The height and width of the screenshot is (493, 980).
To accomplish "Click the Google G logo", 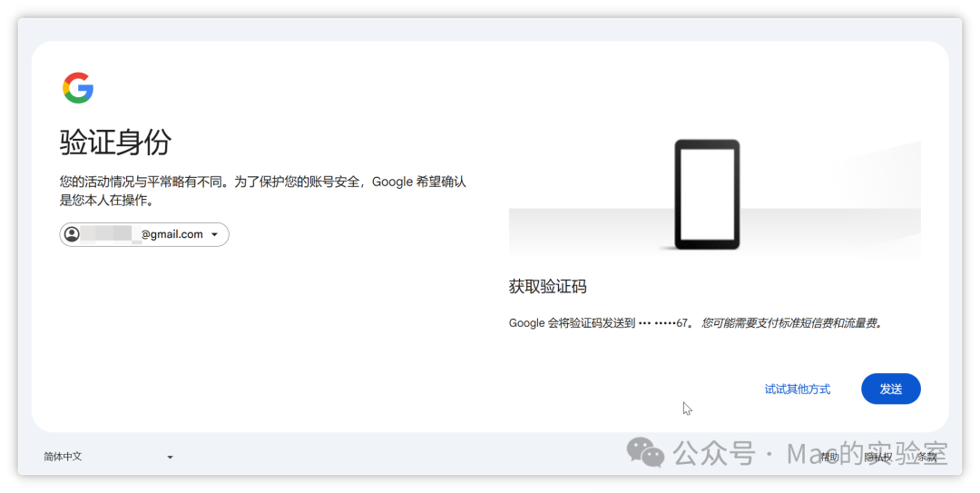I will (78, 87).
